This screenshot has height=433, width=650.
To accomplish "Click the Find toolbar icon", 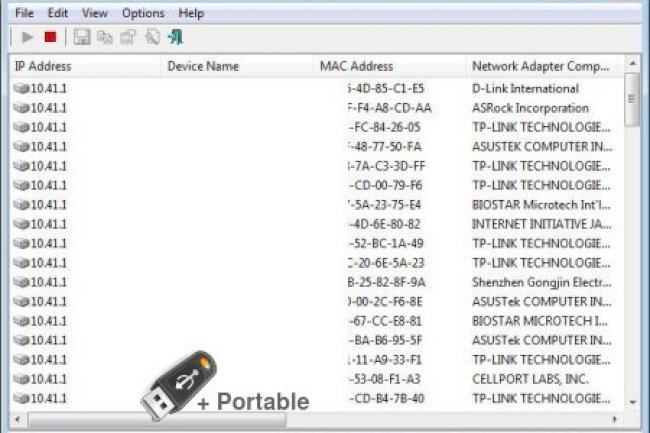I will [x=152, y=37].
